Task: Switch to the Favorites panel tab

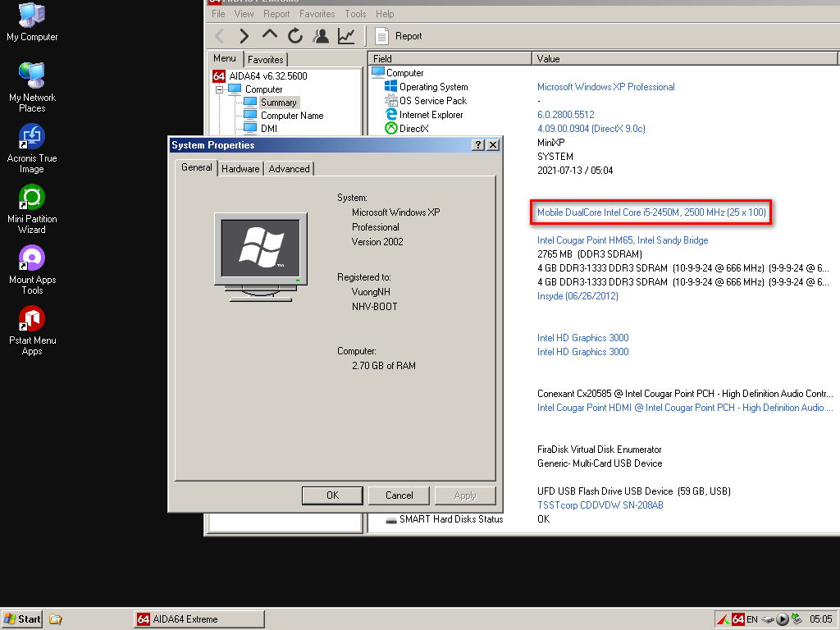Action: point(266,59)
